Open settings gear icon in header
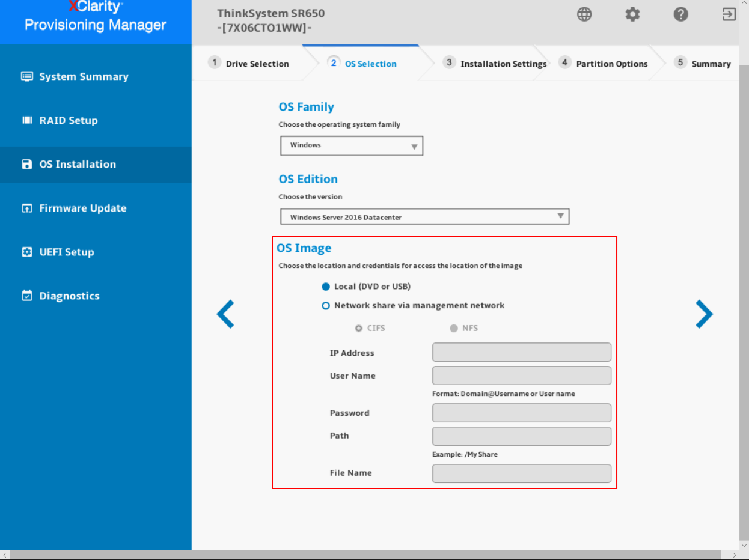749x560 pixels. [632, 14]
